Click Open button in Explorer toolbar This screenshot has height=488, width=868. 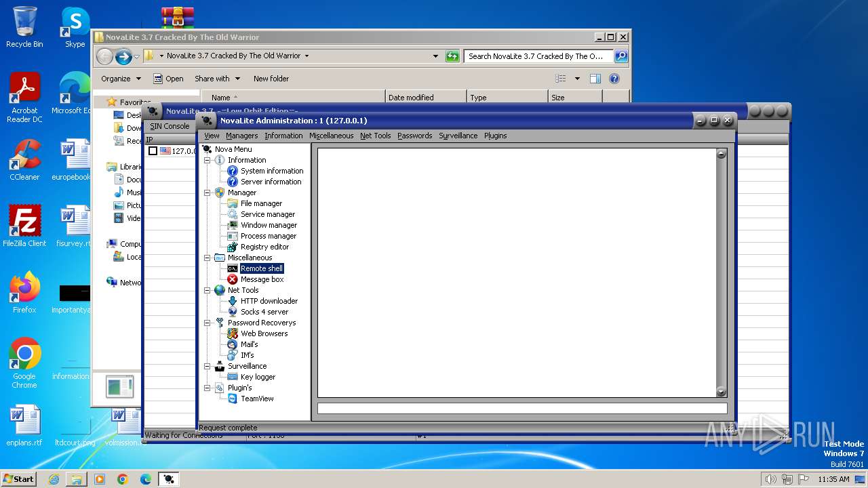coord(168,79)
